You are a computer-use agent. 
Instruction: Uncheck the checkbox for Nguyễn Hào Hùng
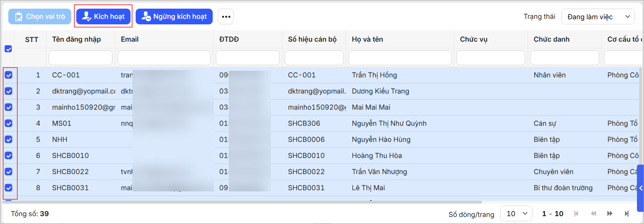[x=9, y=140]
